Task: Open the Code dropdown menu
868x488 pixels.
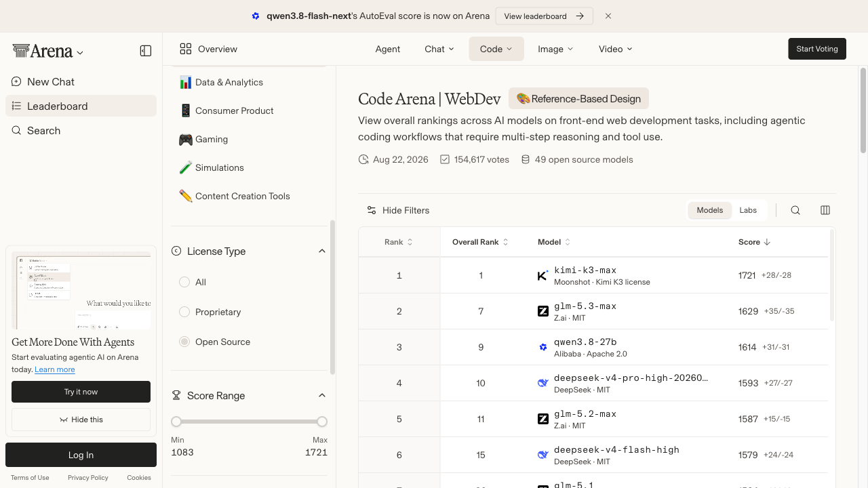Action: point(496,49)
